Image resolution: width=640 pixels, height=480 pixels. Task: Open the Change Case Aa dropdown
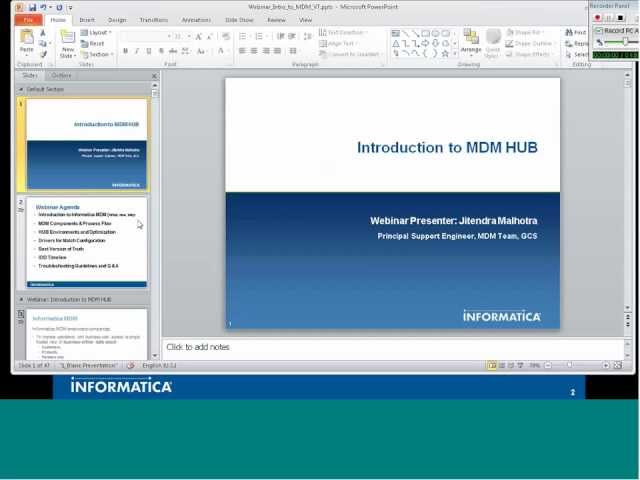pyautogui.click(x=201, y=51)
